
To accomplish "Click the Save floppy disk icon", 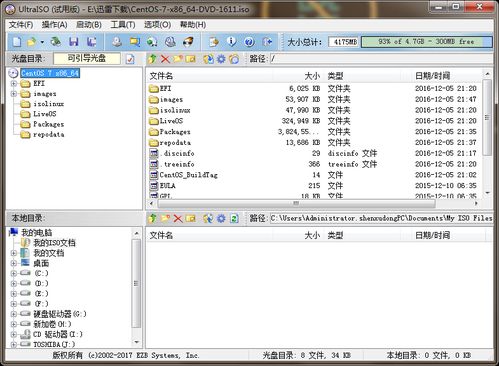I will tap(74, 42).
